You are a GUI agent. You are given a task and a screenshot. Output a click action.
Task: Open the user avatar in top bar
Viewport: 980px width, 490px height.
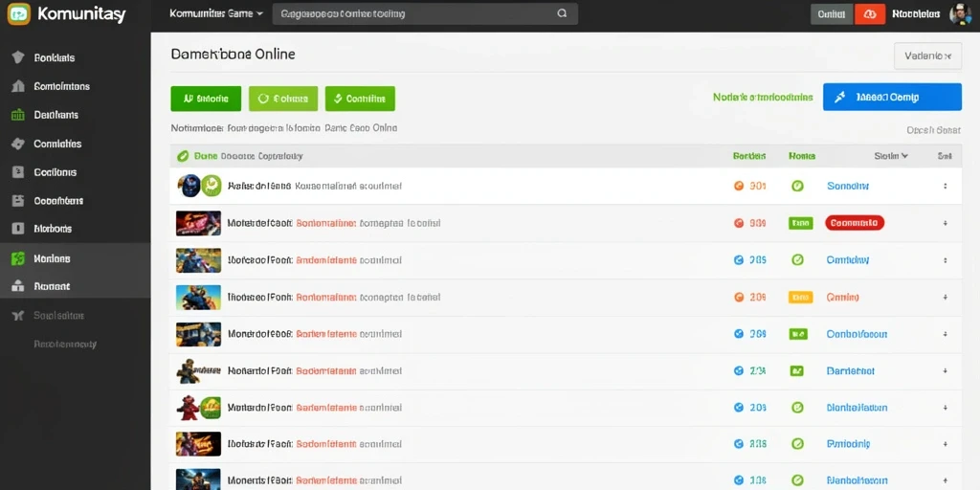pos(961,13)
